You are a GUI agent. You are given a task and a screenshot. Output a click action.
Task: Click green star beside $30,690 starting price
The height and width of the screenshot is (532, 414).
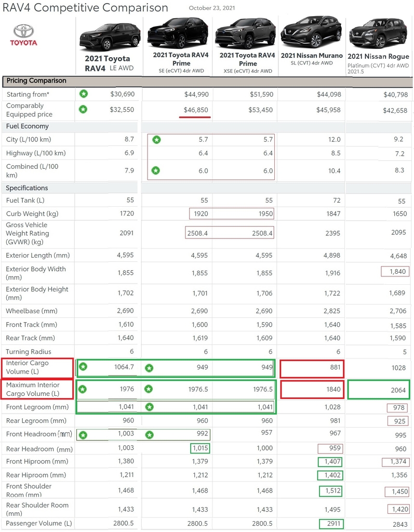[x=84, y=94]
